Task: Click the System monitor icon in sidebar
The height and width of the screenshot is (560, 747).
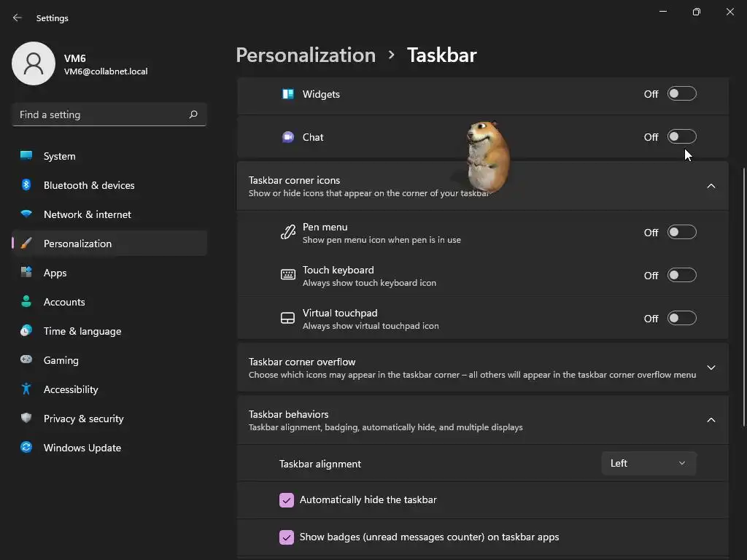Action: point(26,156)
